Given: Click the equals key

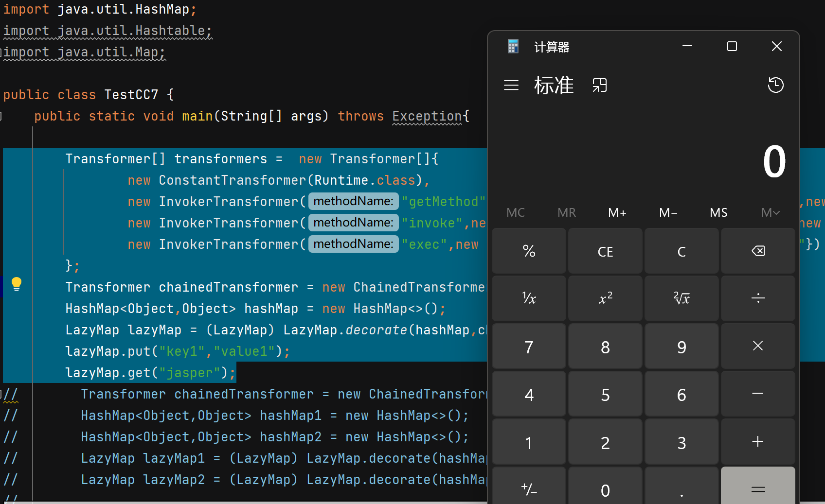Looking at the screenshot, I should [x=758, y=486].
